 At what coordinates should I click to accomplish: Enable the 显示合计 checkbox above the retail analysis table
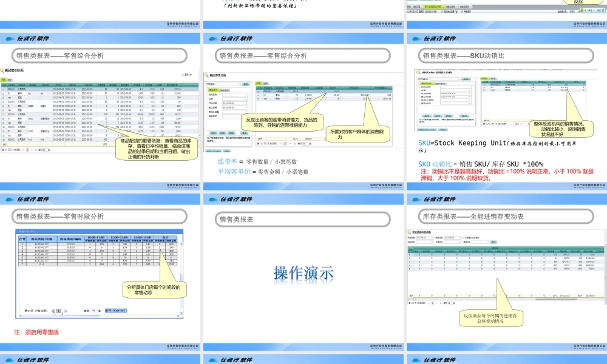tap(183, 75)
